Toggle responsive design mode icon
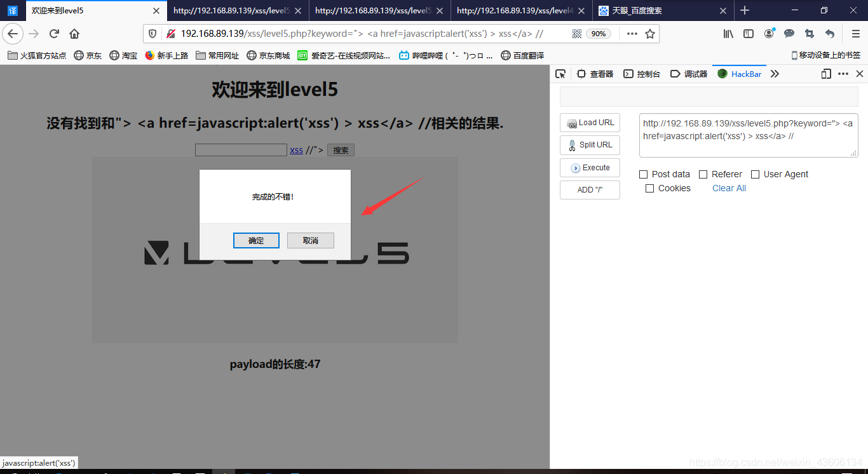 (826, 74)
